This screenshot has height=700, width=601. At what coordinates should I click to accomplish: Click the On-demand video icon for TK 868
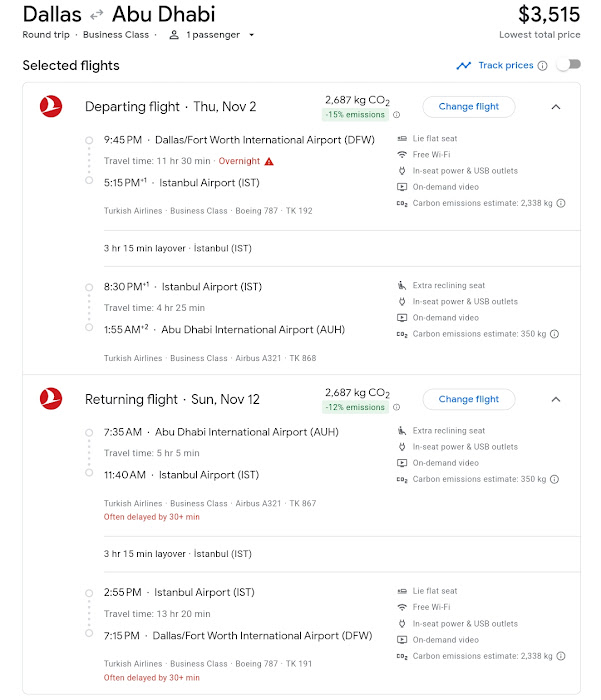tap(402, 318)
